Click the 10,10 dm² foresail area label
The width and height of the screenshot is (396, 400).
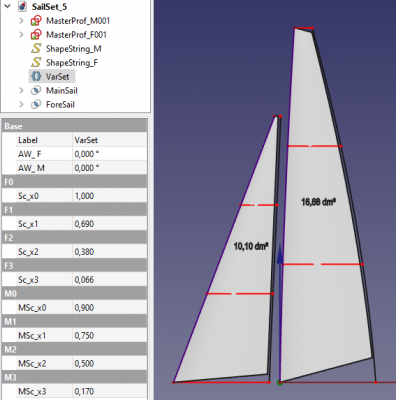(251, 246)
